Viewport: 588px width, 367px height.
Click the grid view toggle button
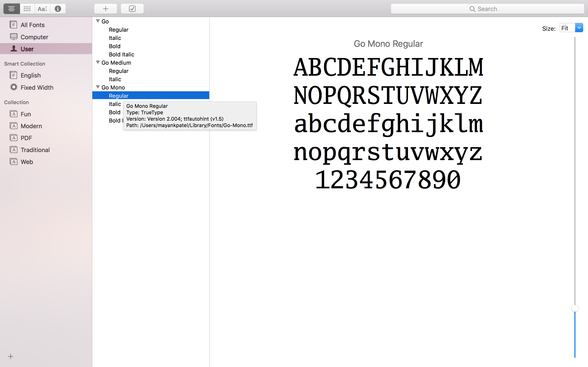27,8
